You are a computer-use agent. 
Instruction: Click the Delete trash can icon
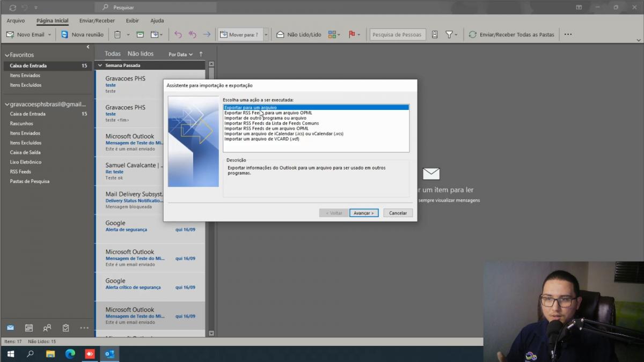point(117,34)
